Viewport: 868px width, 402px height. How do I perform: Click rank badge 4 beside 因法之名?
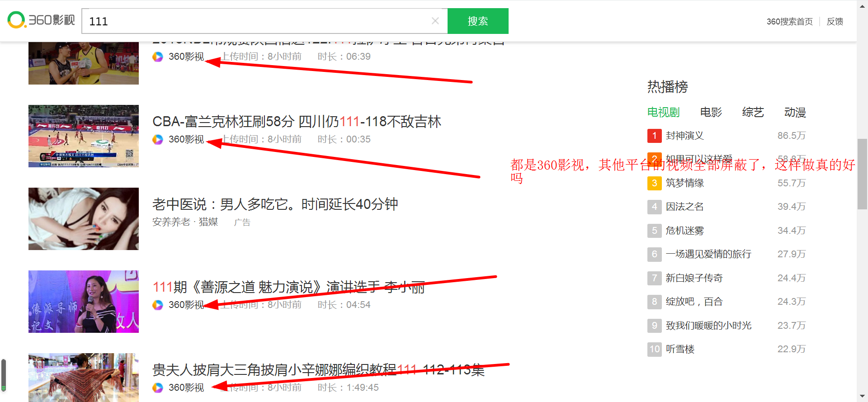[654, 207]
